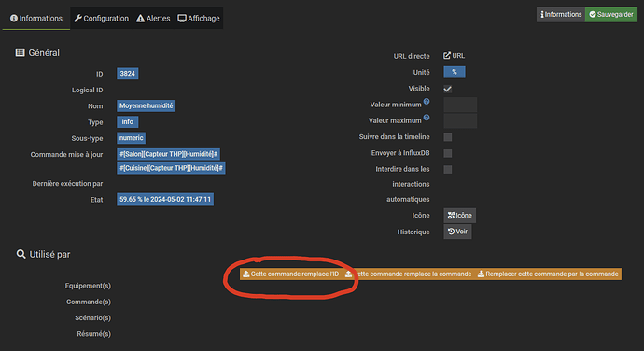Uncheck the Visible checkbox

[x=448, y=89]
